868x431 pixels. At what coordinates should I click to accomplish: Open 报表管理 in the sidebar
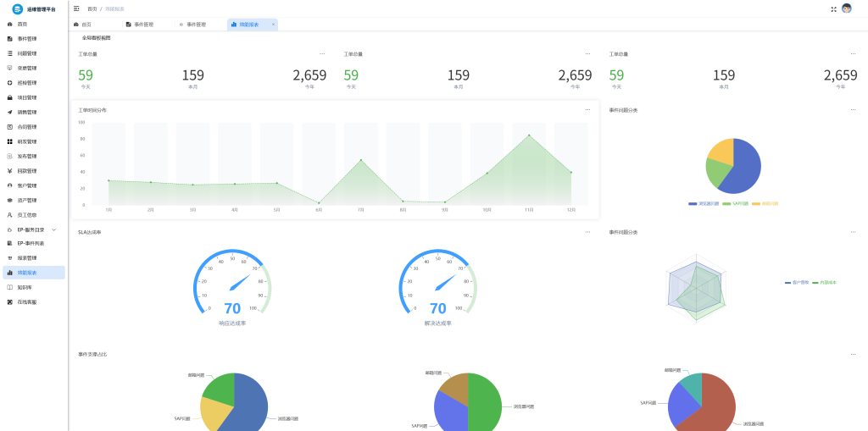click(26, 257)
